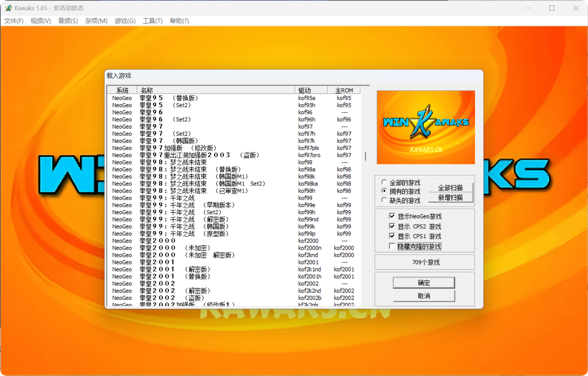Select the game row with driver kof2001
The height and width of the screenshot is (376, 588).
click(234, 262)
